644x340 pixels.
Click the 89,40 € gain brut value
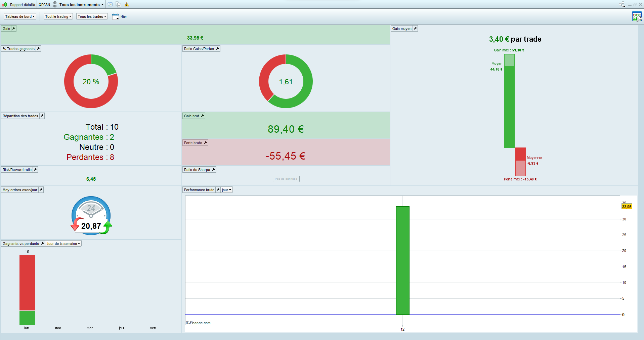point(286,129)
